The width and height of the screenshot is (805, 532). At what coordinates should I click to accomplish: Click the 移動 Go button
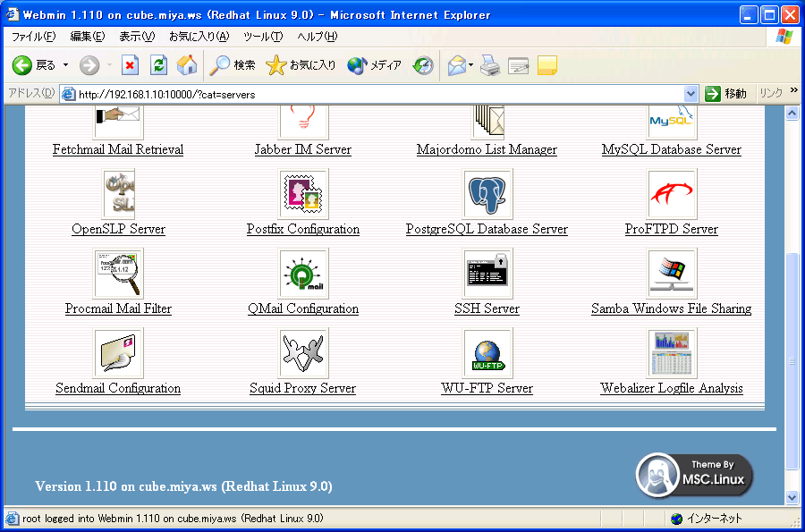point(726,94)
